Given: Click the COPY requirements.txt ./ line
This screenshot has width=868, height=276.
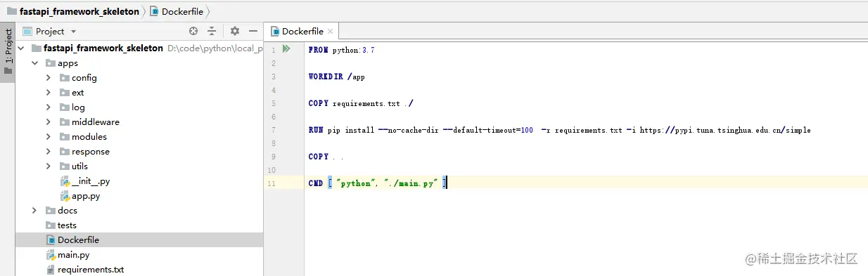Looking at the screenshot, I should pos(361,103).
